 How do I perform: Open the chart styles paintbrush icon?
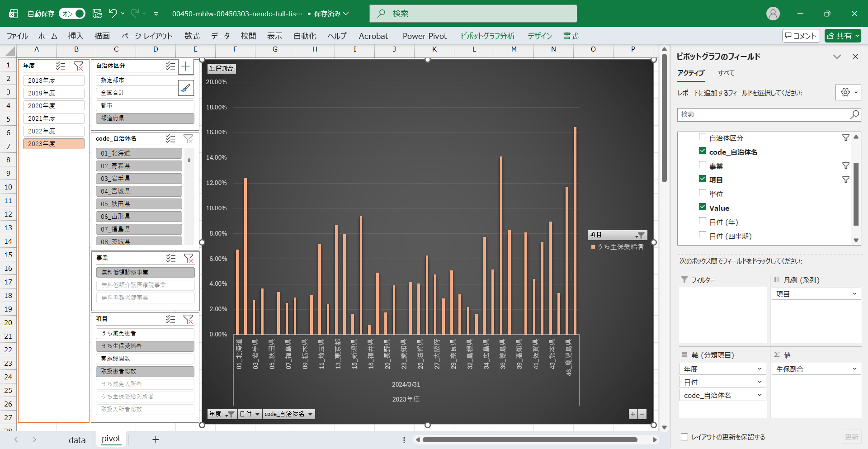(185, 88)
